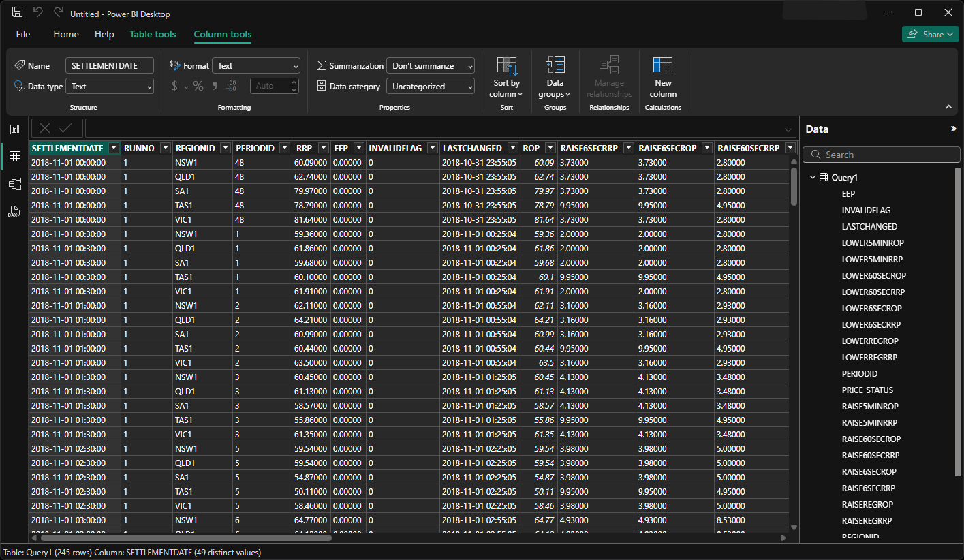Click the Undo arrow icon
This screenshot has width=964, height=560.
click(38, 13)
